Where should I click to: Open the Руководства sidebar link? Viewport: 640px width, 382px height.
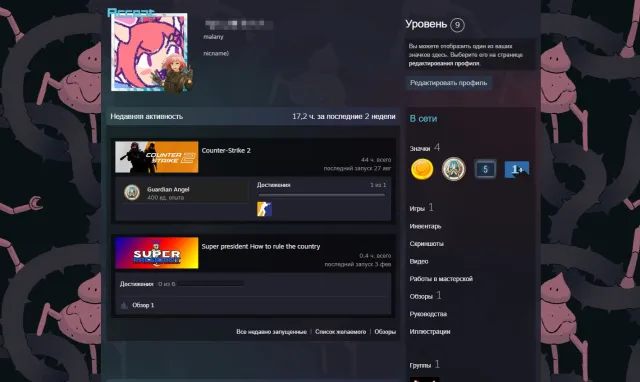pyautogui.click(x=428, y=314)
